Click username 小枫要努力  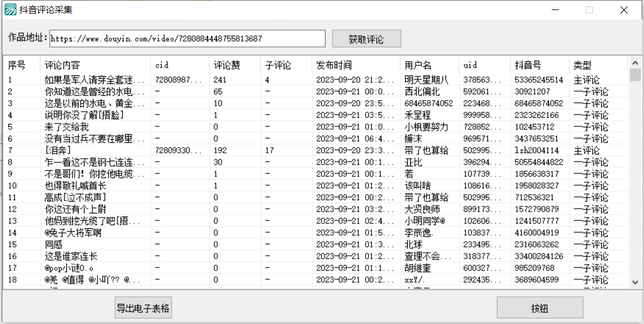click(427, 127)
